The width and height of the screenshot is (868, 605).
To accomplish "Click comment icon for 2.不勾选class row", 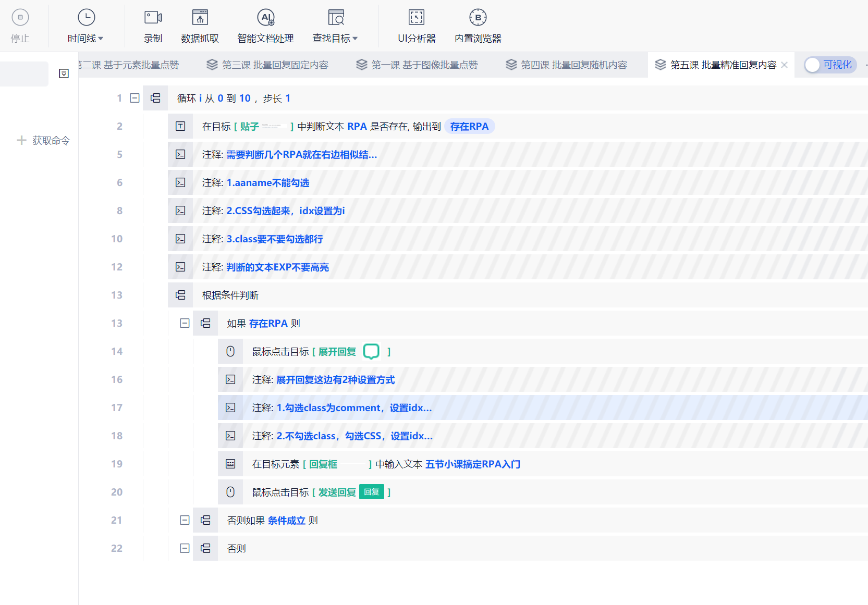I will (230, 436).
